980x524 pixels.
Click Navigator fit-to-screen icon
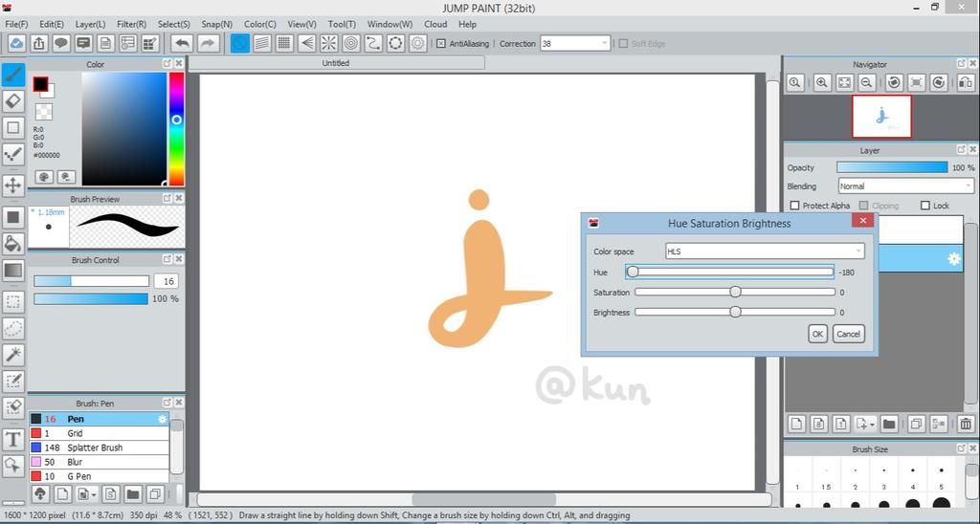tap(844, 82)
